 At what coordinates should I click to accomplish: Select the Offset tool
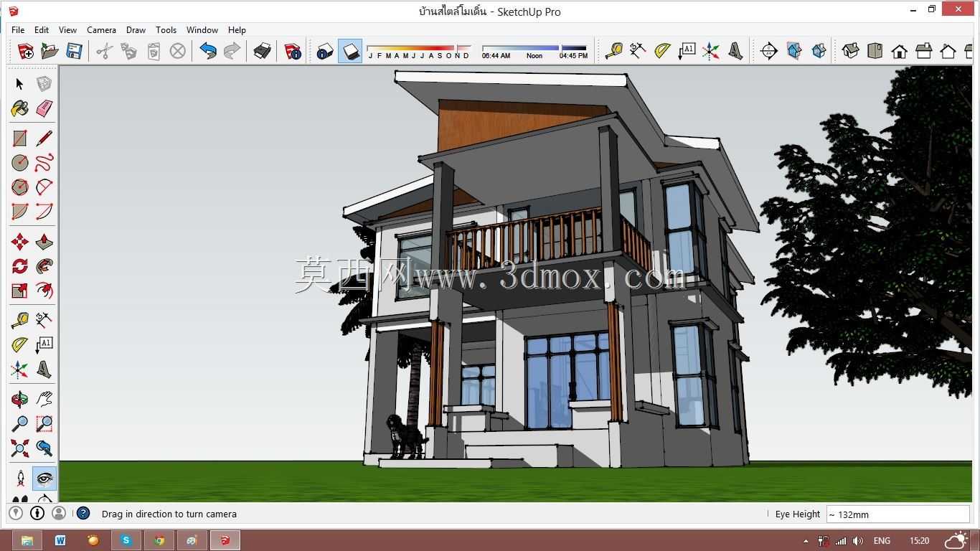coord(44,291)
